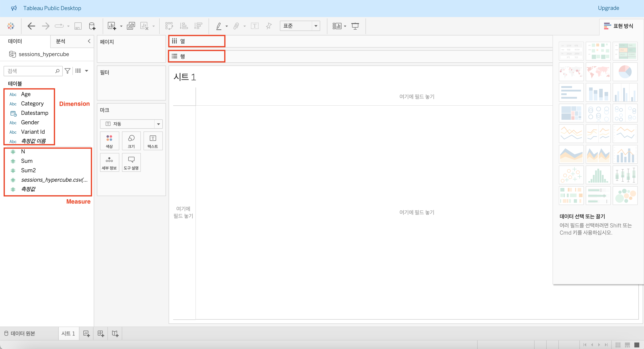Swap rows and columns icon
644x349 pixels.
click(169, 26)
